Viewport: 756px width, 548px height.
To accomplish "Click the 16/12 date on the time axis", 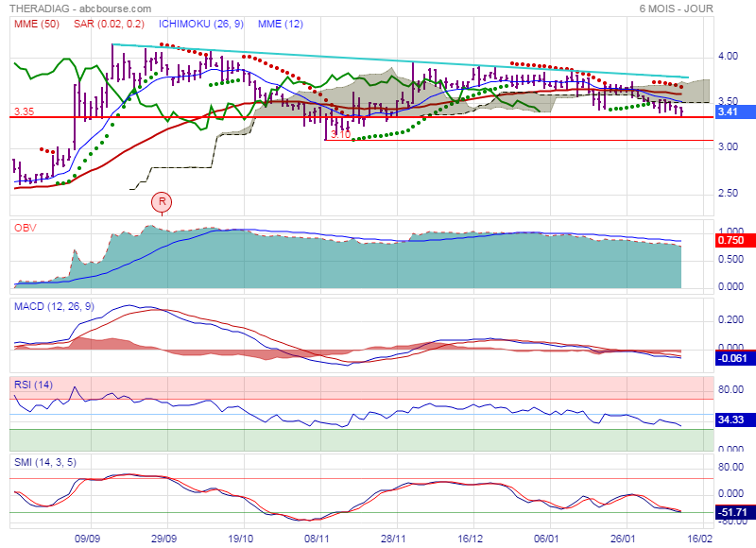I will (472, 536).
